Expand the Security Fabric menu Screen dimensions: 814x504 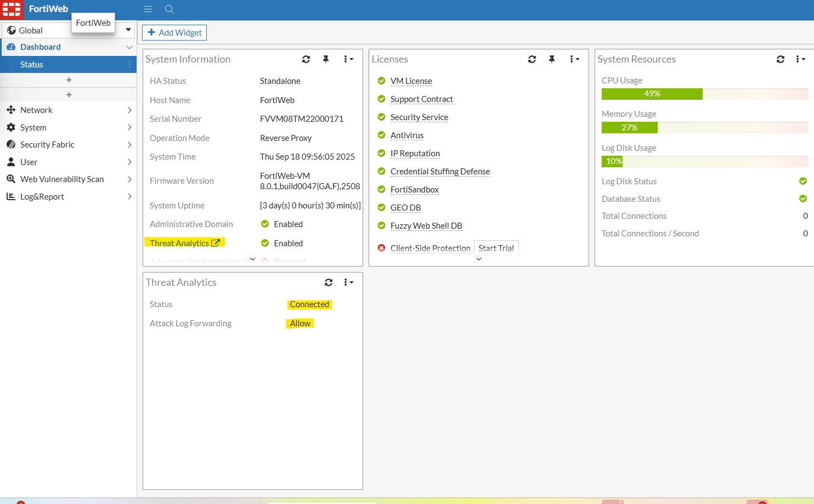[x=129, y=144]
